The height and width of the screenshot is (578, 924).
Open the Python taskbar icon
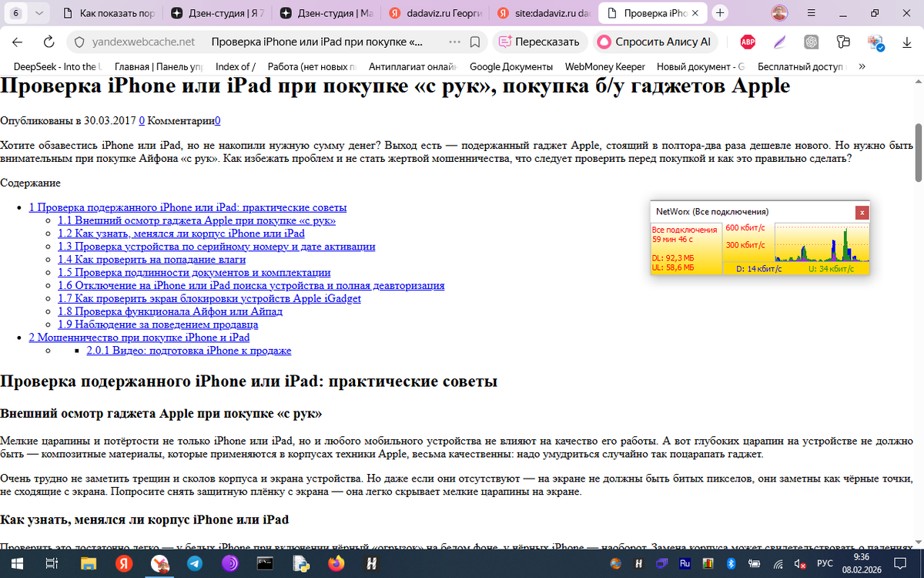[300, 563]
